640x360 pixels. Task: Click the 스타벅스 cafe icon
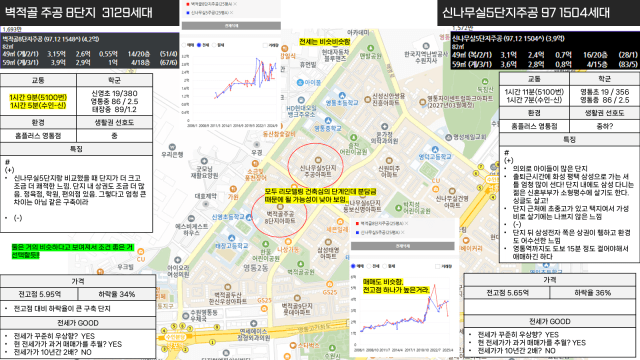pyautogui.click(x=293, y=345)
